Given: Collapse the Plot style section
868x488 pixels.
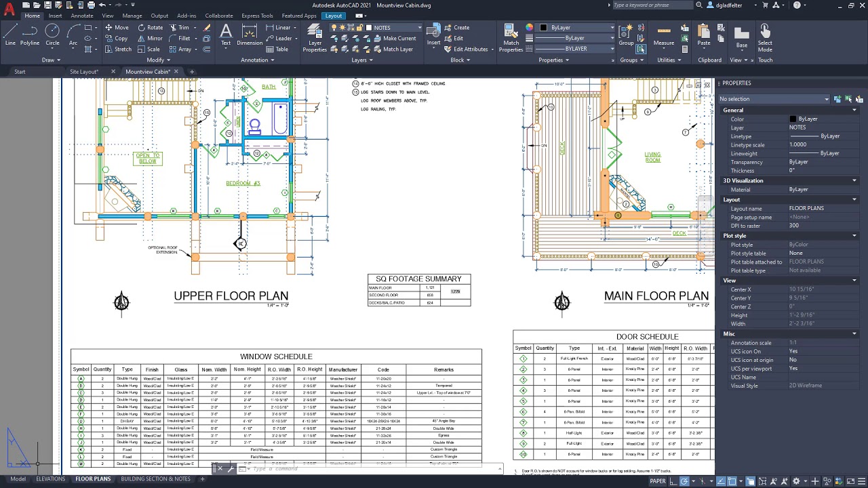Looking at the screenshot, I should point(854,236).
